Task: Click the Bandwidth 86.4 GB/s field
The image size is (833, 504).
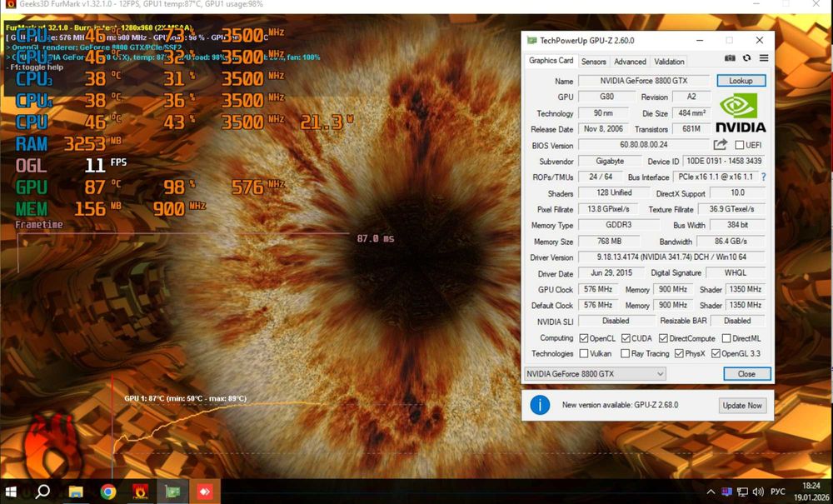Action: tap(731, 241)
